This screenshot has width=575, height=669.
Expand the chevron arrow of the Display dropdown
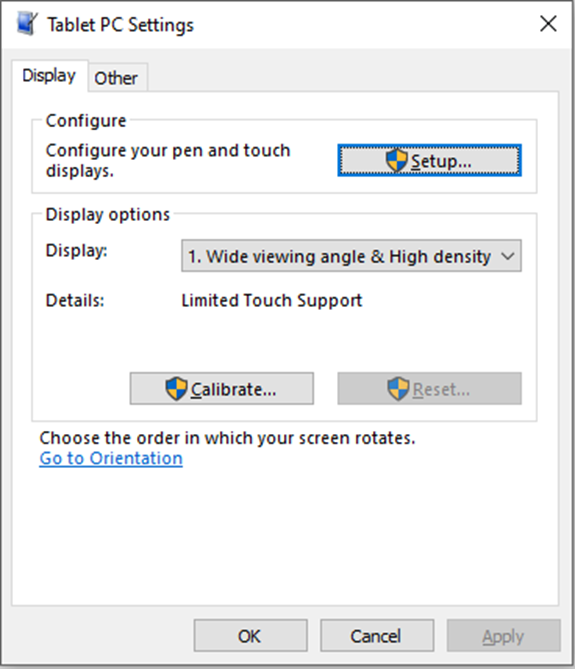[x=508, y=256]
